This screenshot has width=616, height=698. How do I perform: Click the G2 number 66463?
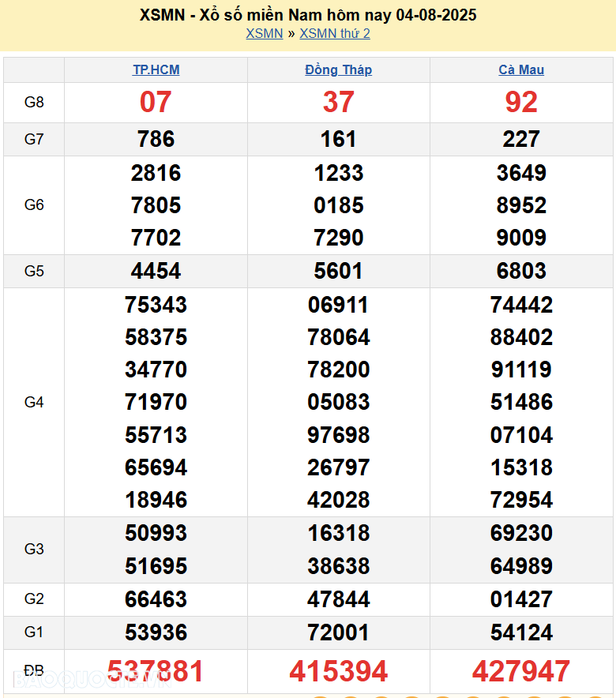tap(156, 599)
